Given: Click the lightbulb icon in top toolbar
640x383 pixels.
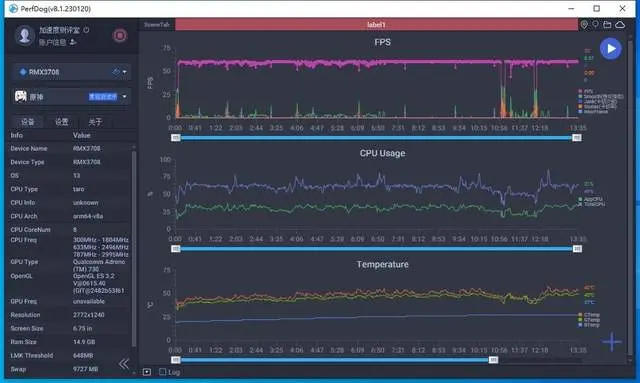Looking at the screenshot, I should [596, 24].
